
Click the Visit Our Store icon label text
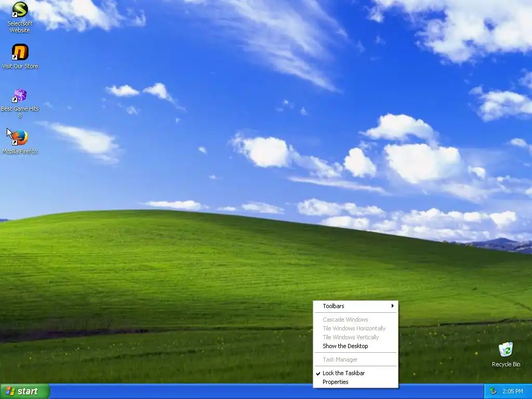click(x=20, y=66)
